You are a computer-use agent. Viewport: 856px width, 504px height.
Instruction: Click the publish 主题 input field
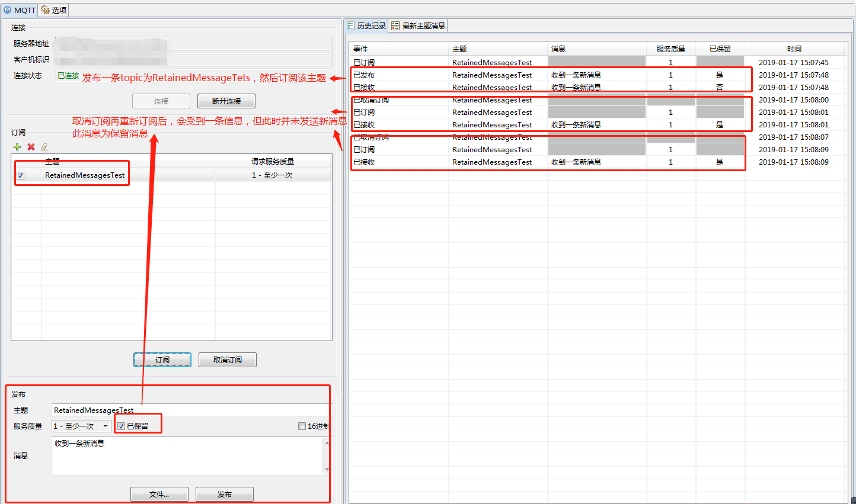pos(191,410)
